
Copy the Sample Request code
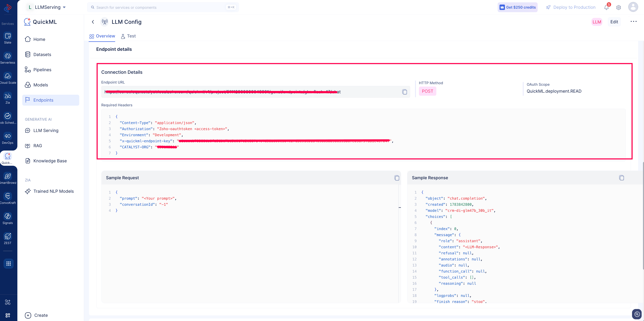coord(397,178)
